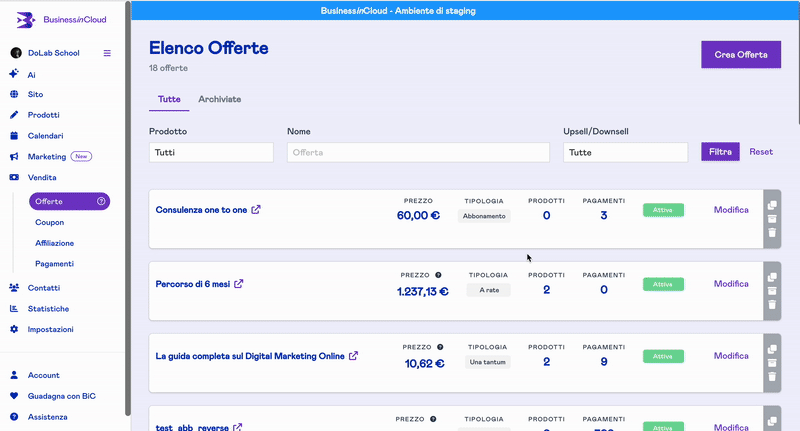Viewport: 800px width, 431px height.
Task: Click the help icon on Offerte item
Action: pos(101,201)
